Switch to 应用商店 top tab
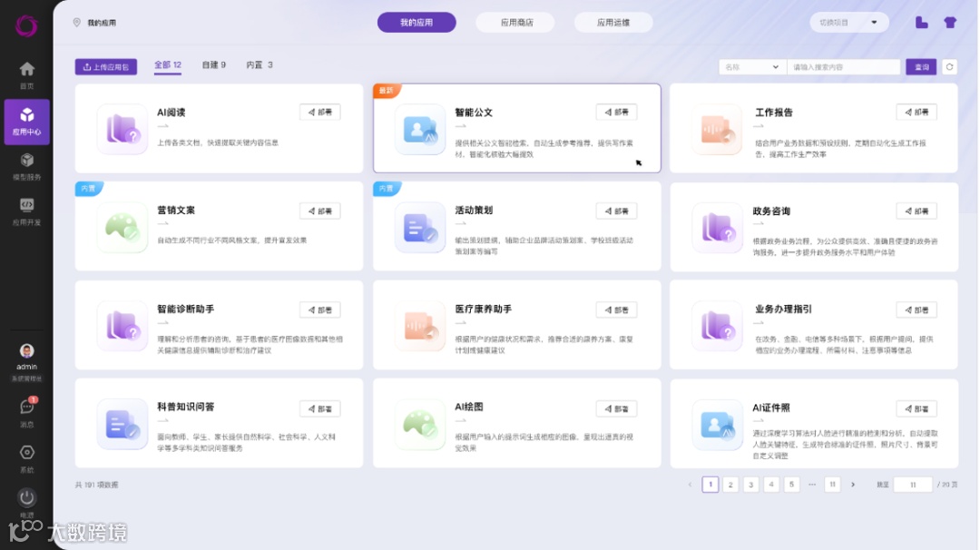The width and height of the screenshot is (980, 550). (x=516, y=23)
